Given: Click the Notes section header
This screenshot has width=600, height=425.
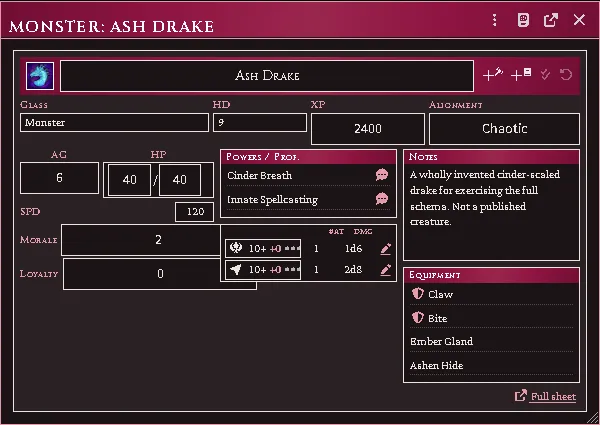Looking at the screenshot, I should tap(491, 157).
